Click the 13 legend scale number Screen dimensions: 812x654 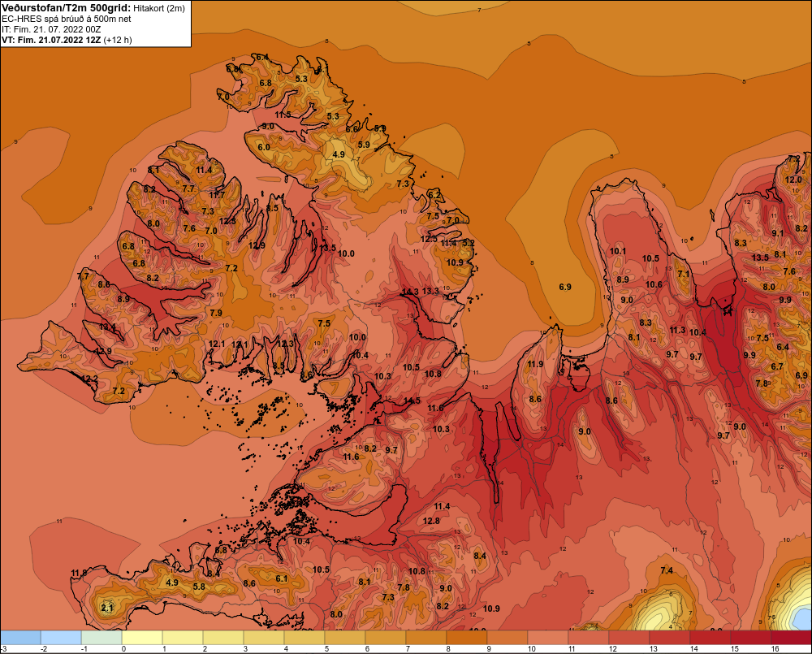pos(654,649)
